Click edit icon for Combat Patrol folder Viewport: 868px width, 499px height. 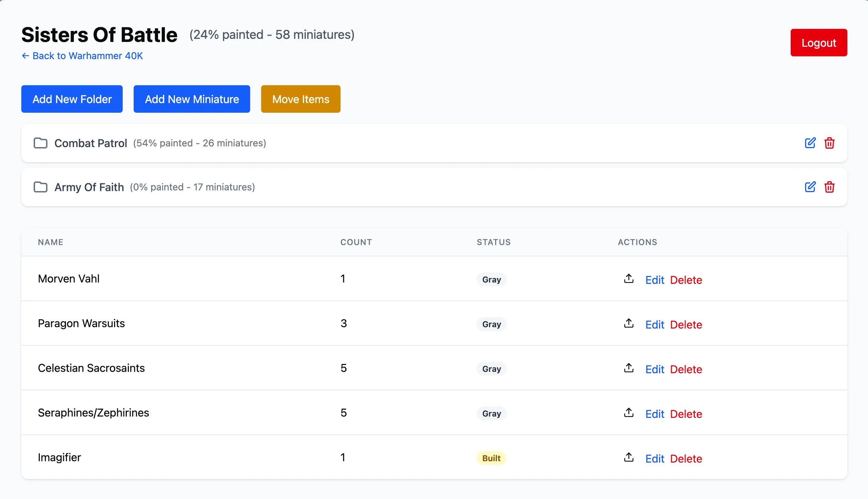(810, 143)
